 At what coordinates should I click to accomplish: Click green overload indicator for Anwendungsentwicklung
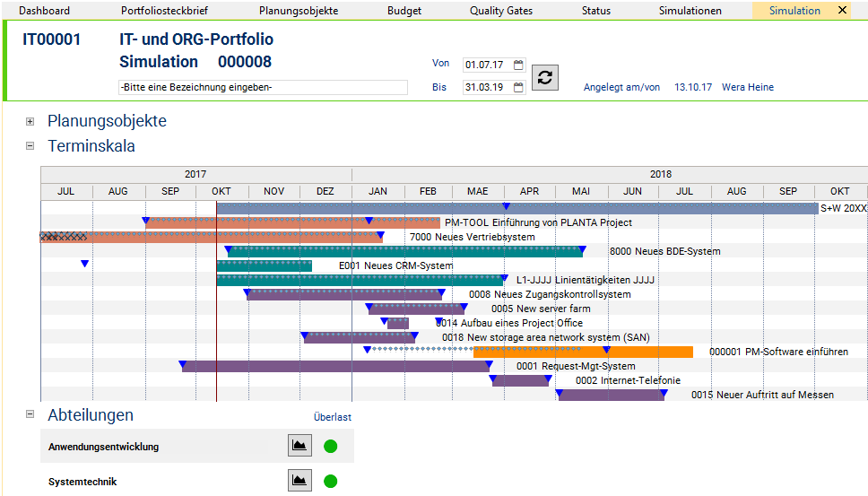330,446
